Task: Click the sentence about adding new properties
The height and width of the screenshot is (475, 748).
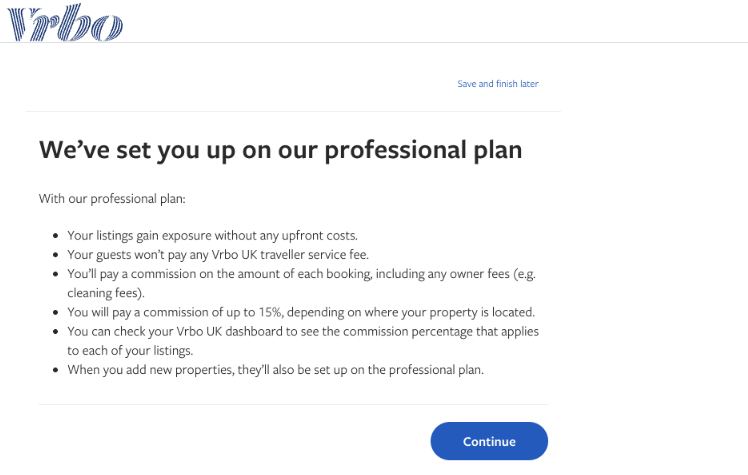Action: [275, 370]
